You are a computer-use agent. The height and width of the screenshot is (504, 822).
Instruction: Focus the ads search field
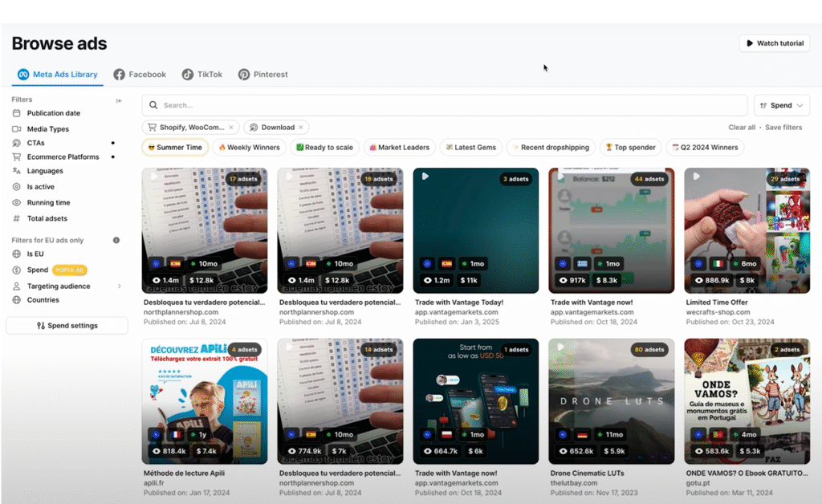(445, 105)
